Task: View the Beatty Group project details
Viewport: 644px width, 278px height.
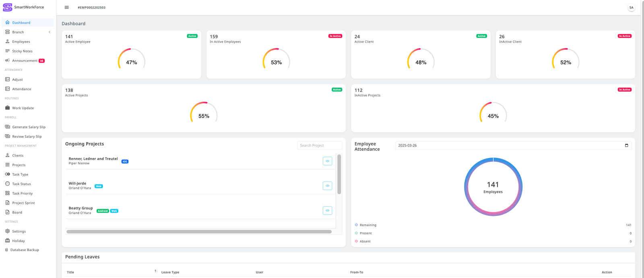Action: (327, 210)
